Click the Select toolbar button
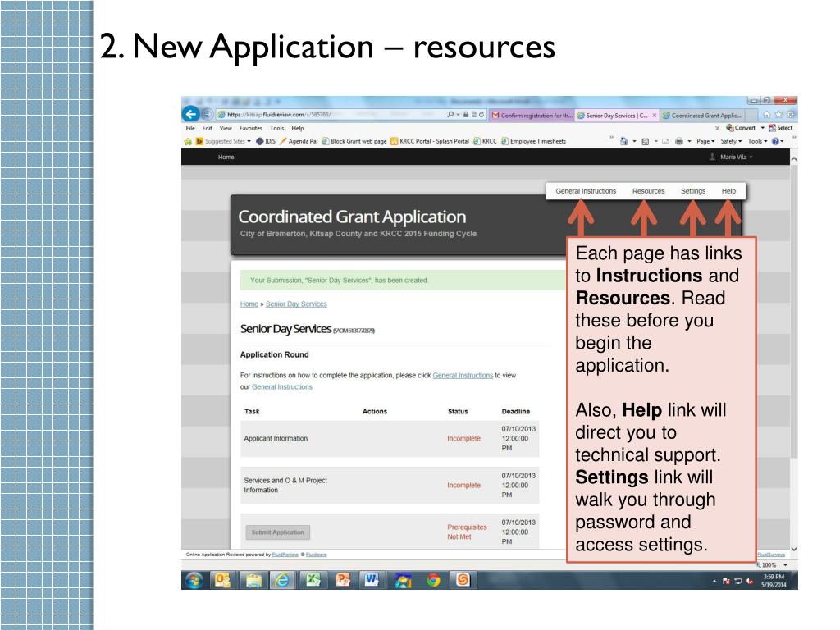 point(781,128)
